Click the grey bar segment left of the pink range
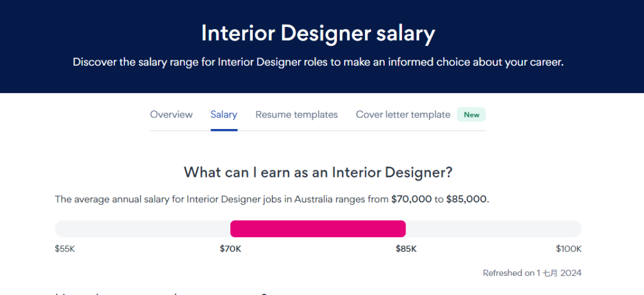Image resolution: width=644 pixels, height=295 pixels. point(142,229)
